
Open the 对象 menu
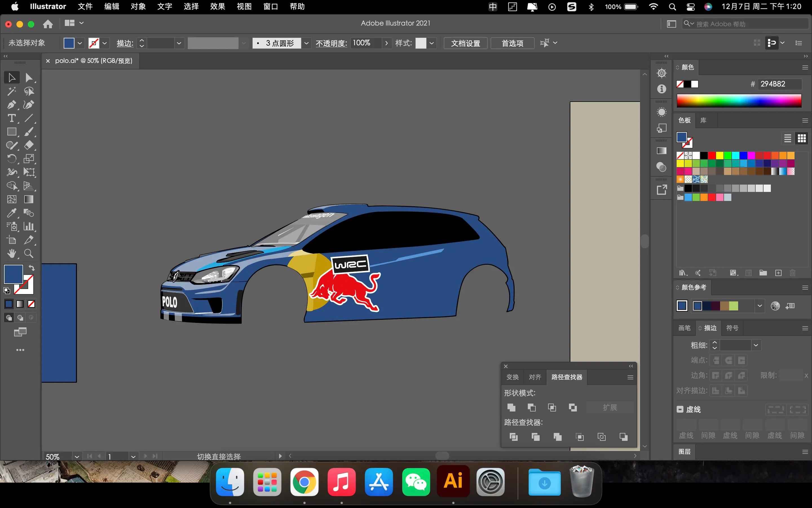[x=138, y=7]
